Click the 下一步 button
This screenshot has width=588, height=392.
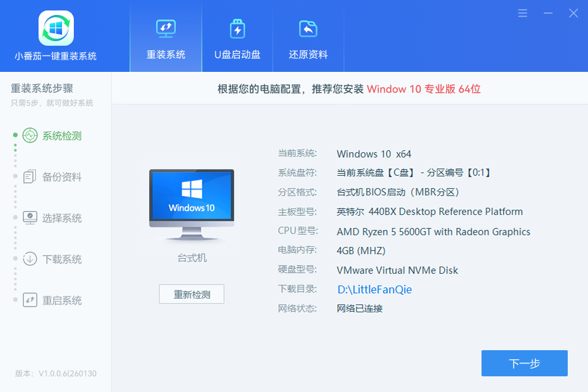(x=524, y=363)
